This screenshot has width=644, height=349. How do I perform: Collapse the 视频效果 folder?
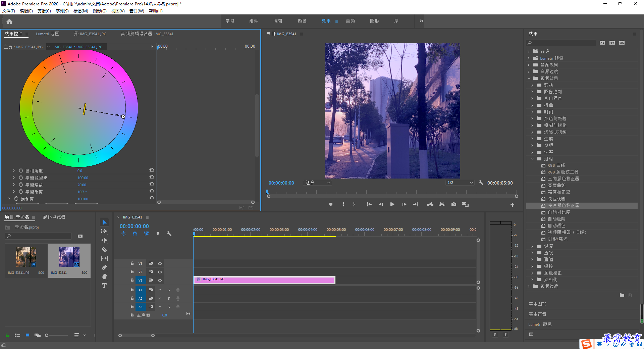click(x=529, y=78)
